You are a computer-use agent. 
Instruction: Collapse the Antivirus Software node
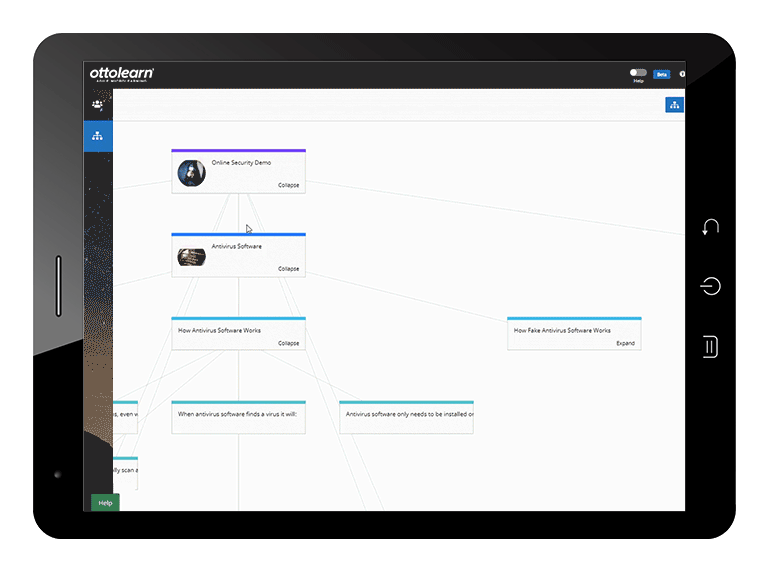[x=288, y=269]
